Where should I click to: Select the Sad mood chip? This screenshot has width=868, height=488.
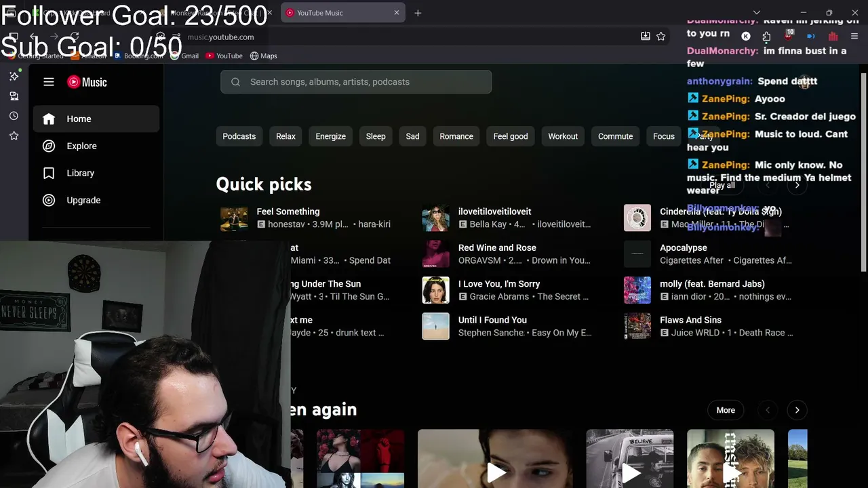click(412, 136)
